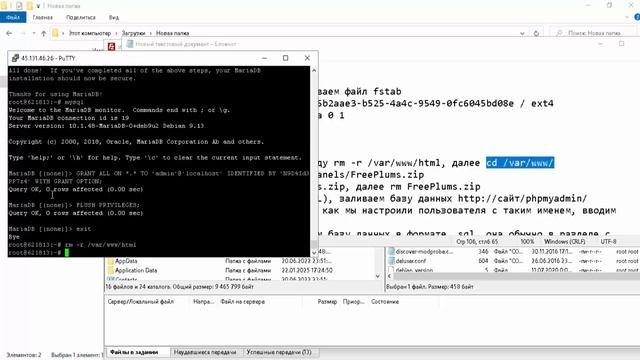Click the red FileZilla file icon behind Notepad
The image size is (640, 360).
click(x=111, y=47)
